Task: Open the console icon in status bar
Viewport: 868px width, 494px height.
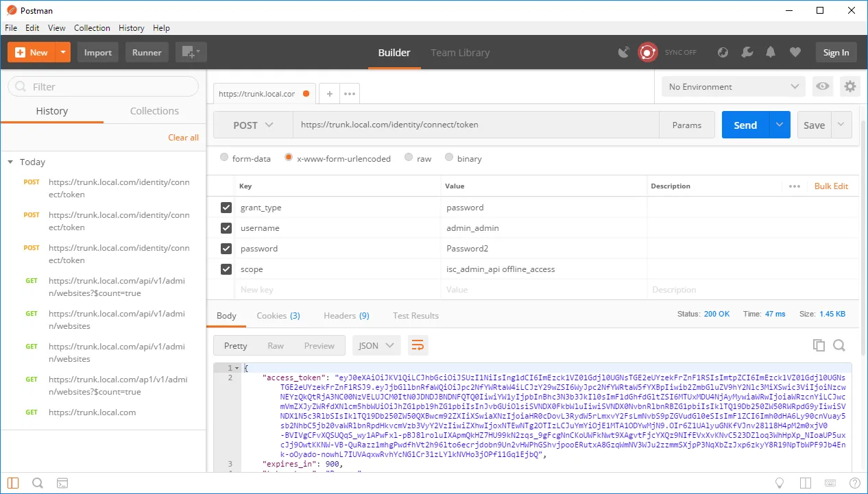Action: pos(62,483)
